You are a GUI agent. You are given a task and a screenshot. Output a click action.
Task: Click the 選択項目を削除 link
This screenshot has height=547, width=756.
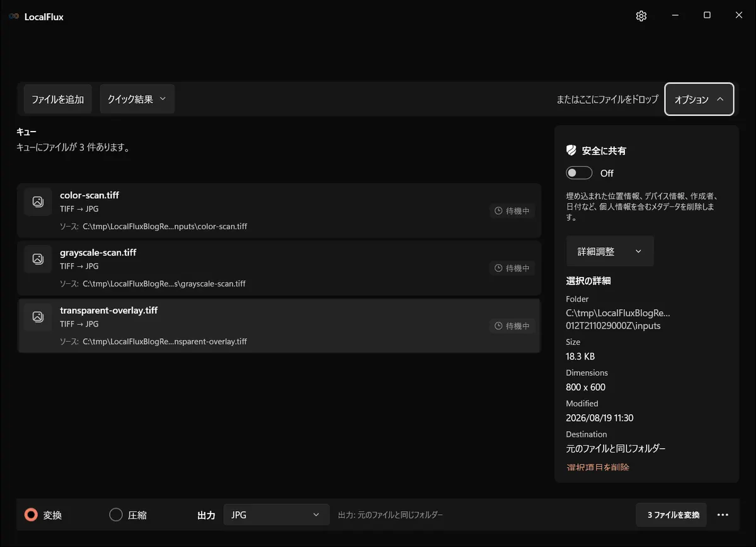598,467
